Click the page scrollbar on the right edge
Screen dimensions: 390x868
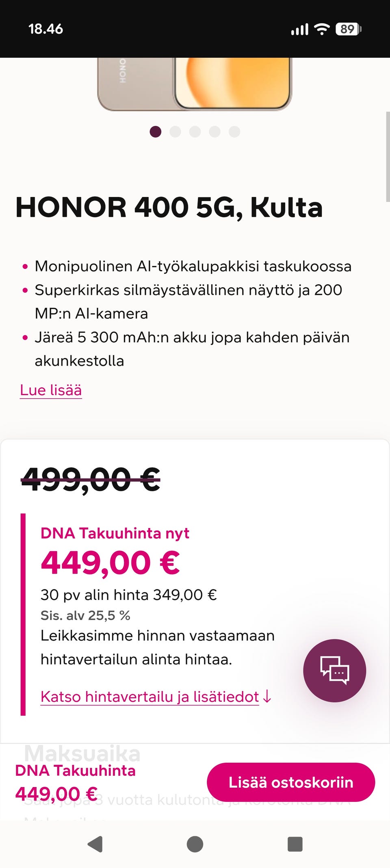coord(388,157)
